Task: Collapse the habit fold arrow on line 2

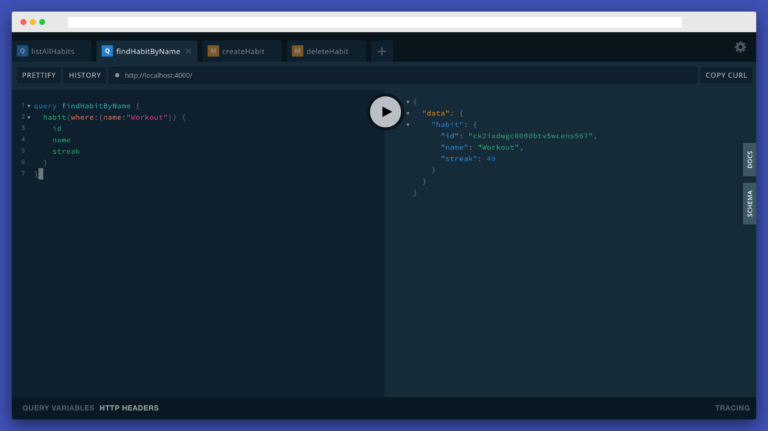Action: click(29, 117)
